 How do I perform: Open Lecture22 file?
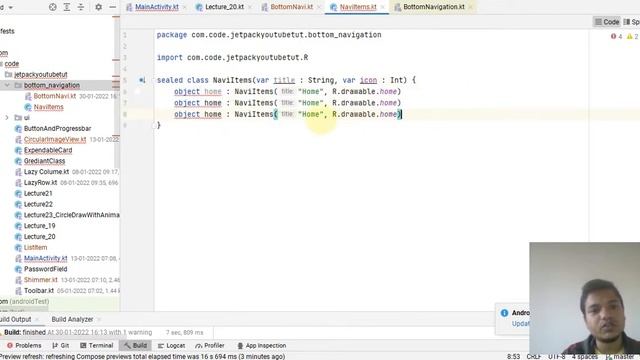38,204
